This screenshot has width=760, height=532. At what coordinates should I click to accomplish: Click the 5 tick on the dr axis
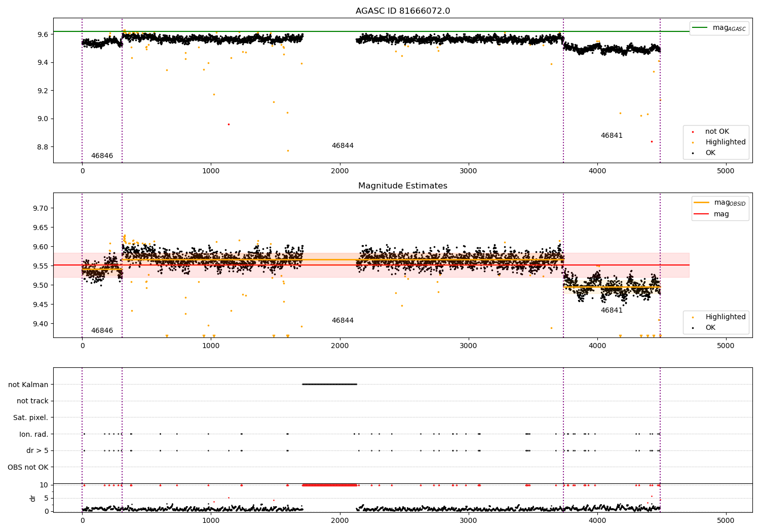pos(47,498)
